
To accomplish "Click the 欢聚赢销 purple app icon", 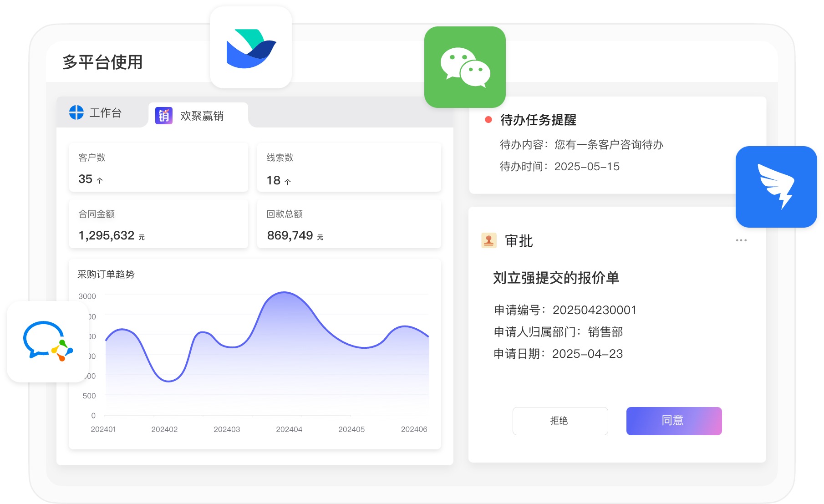I will tap(164, 116).
